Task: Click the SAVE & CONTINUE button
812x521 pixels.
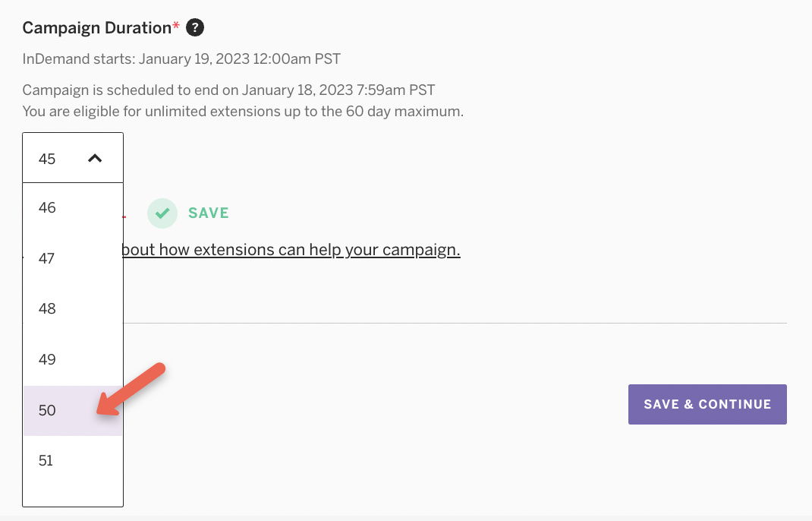Action: point(707,404)
